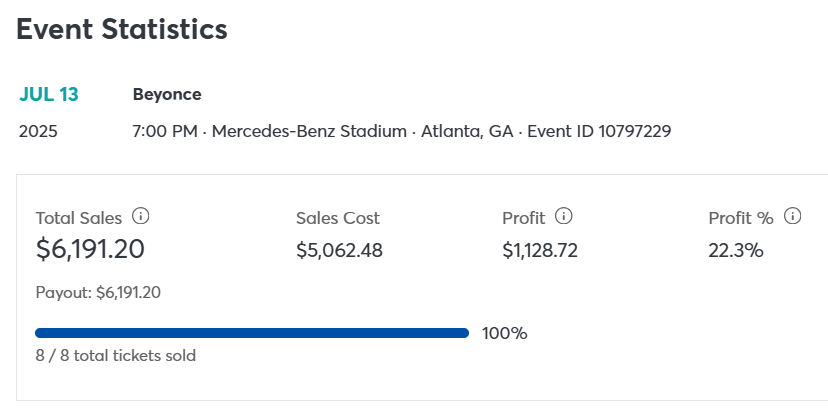The image size is (828, 419).
Task: Click the info icon next to Profit %
Action: 793,216
